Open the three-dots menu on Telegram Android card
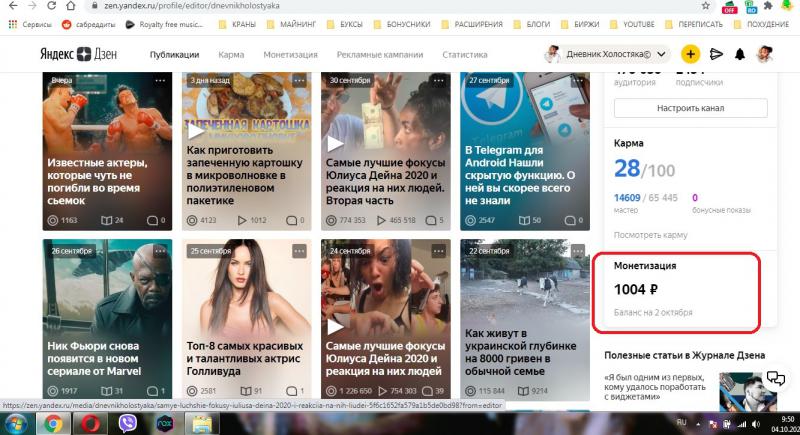This screenshot has height=435, width=800. 578,81
